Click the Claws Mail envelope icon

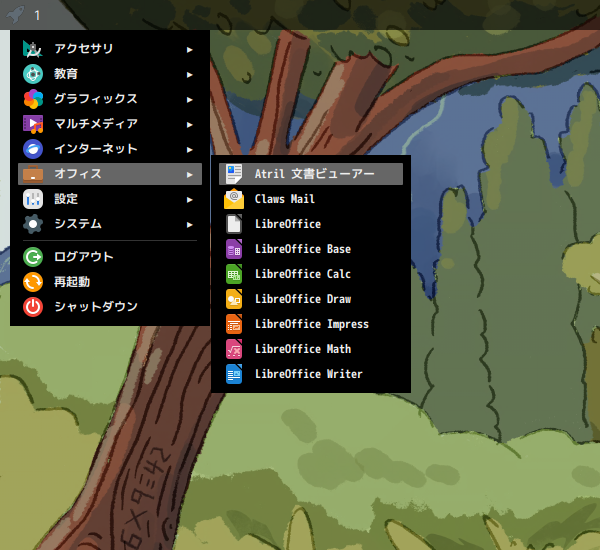[234, 199]
